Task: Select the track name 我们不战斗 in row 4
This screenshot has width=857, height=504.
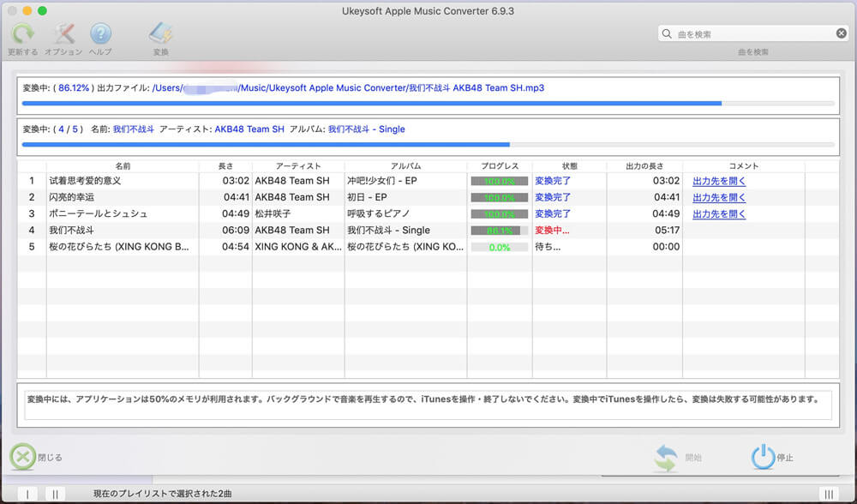Action: tap(71, 231)
